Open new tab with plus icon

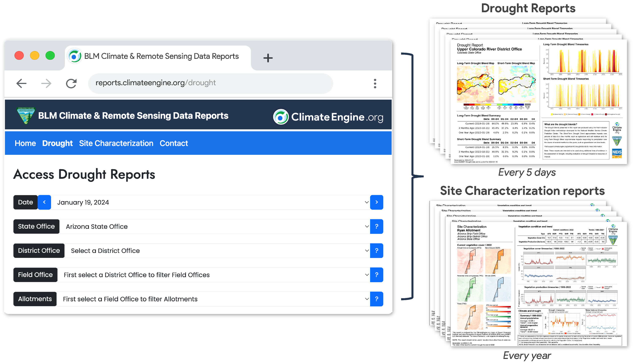tap(268, 58)
